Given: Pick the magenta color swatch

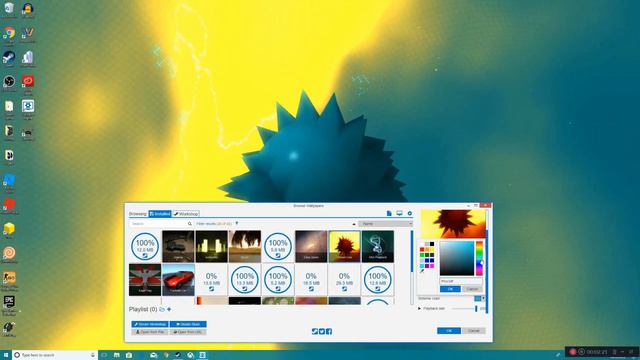Looking at the screenshot, I should pyautogui.click(x=432, y=266).
